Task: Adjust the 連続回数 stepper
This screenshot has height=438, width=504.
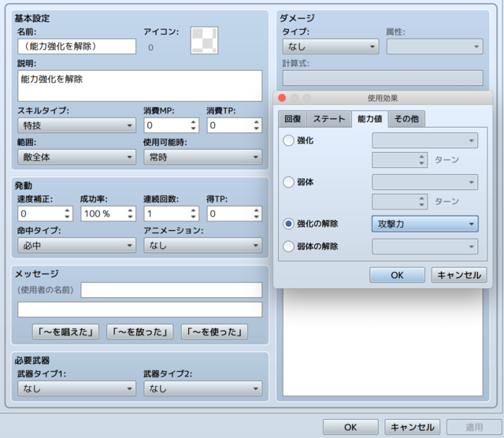Action: pos(193,213)
